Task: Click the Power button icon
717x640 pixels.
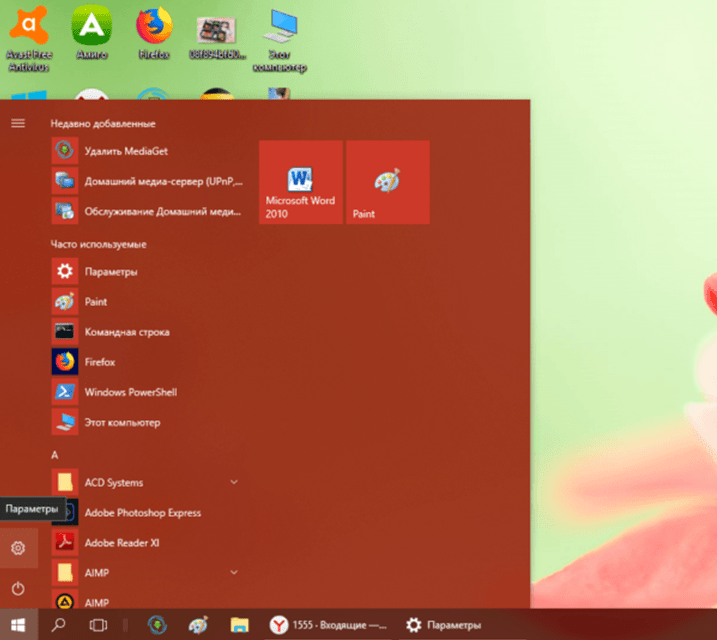Action: pos(18,588)
